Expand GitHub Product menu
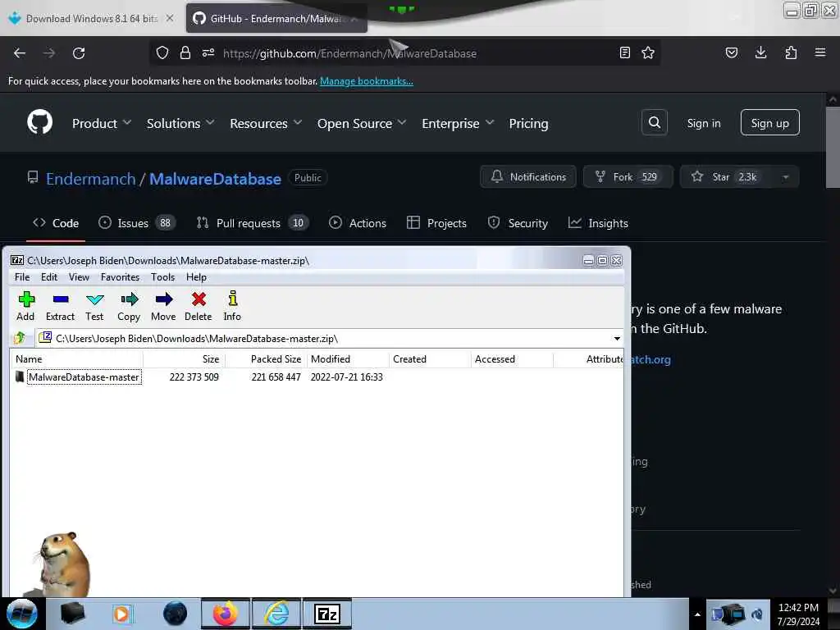Viewport: 840px width, 630px height. [x=102, y=124]
